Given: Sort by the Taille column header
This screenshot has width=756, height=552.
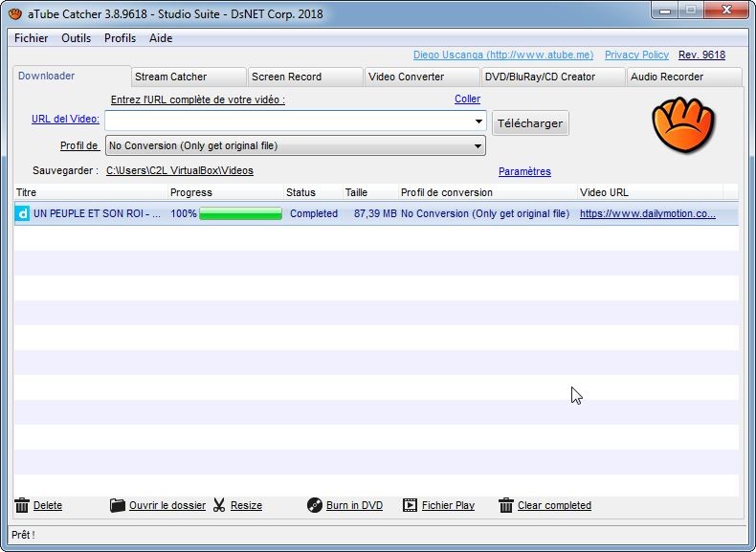Looking at the screenshot, I should tap(370, 192).
